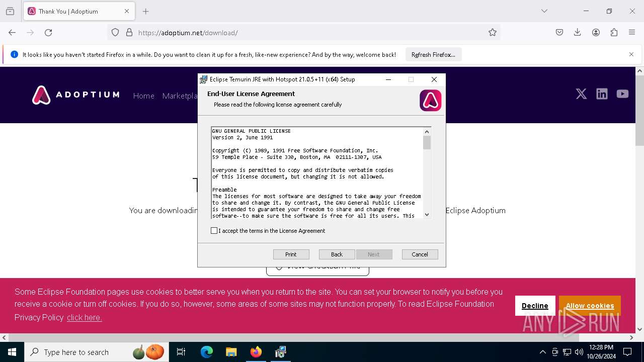Image resolution: width=644 pixels, height=362 pixels.
Task: Show hidden system tray icons
Action: click(x=542, y=352)
